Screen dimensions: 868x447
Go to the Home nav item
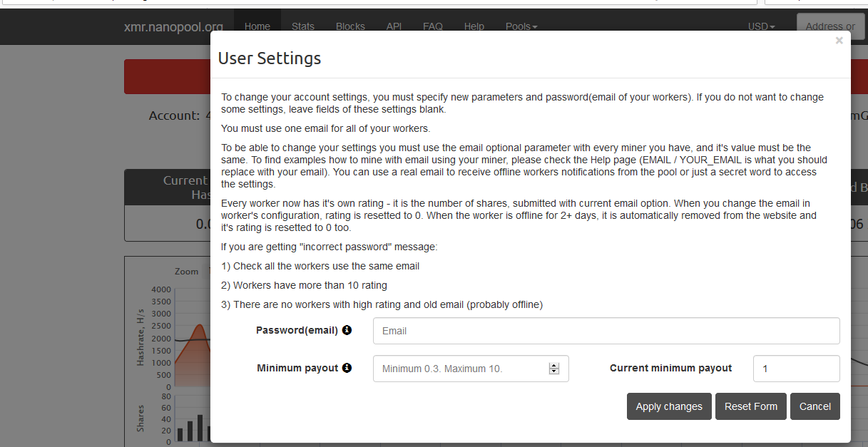point(257,26)
